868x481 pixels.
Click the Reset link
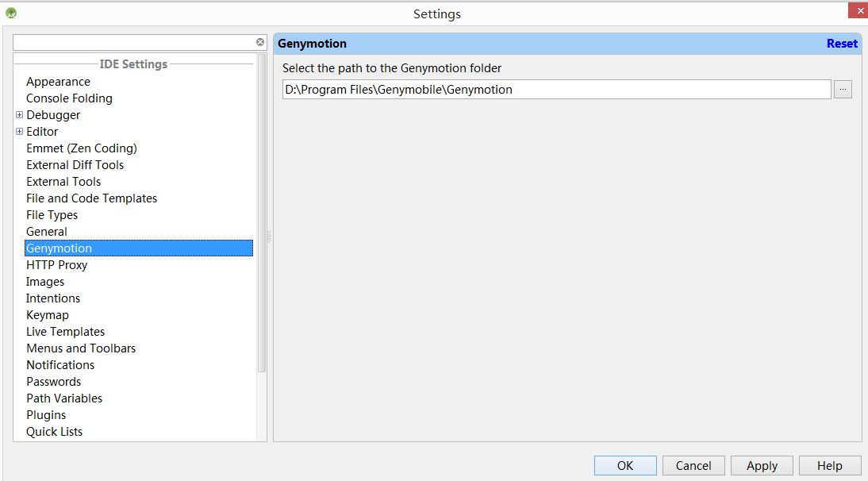842,44
